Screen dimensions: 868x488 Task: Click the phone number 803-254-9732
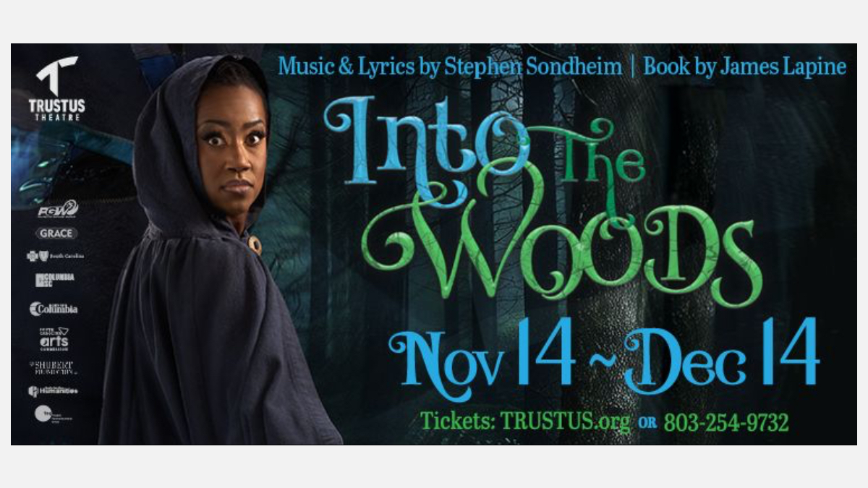pos(726,422)
